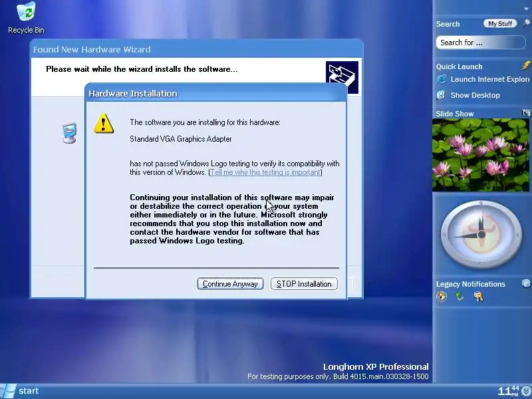Click 'Please wait while the wizard installs' text
The height and width of the screenshot is (399, 532).
click(142, 69)
